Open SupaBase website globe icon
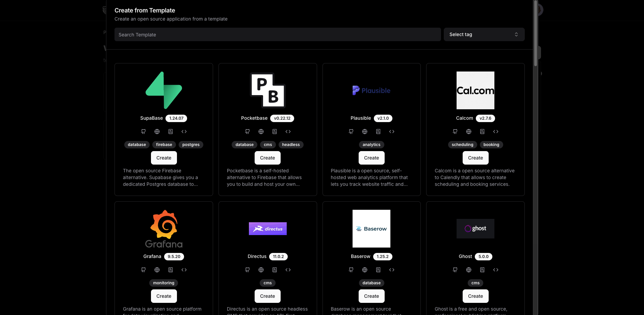This screenshot has height=315, width=644. point(157,132)
